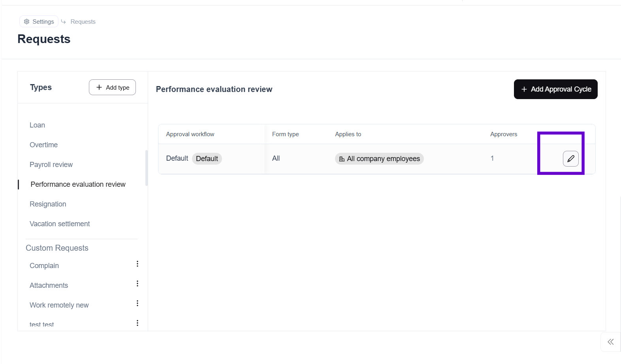Select Vacation settlement request type
Viewport: 621px width, 364px height.
tap(60, 224)
